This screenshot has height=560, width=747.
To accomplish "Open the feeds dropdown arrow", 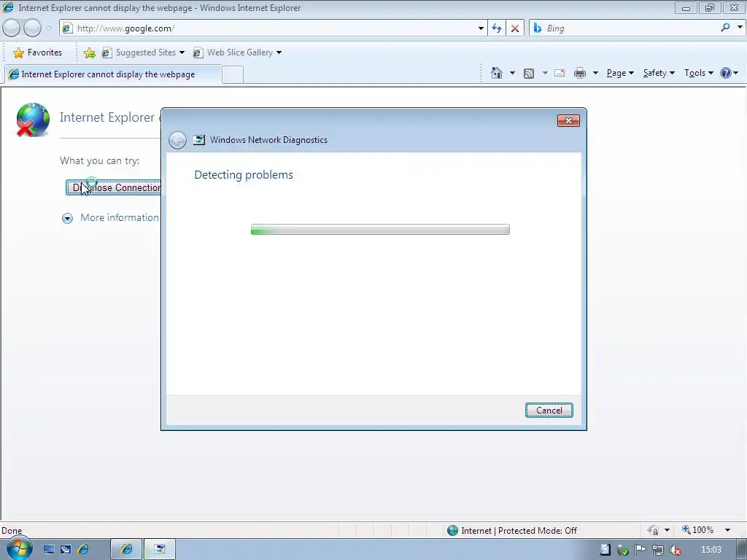I will pyautogui.click(x=544, y=73).
